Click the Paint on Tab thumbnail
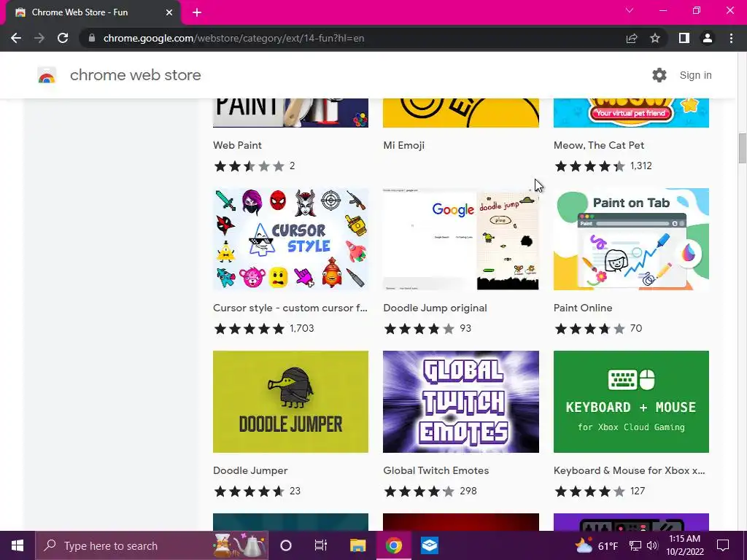This screenshot has width=747, height=560. (x=631, y=239)
